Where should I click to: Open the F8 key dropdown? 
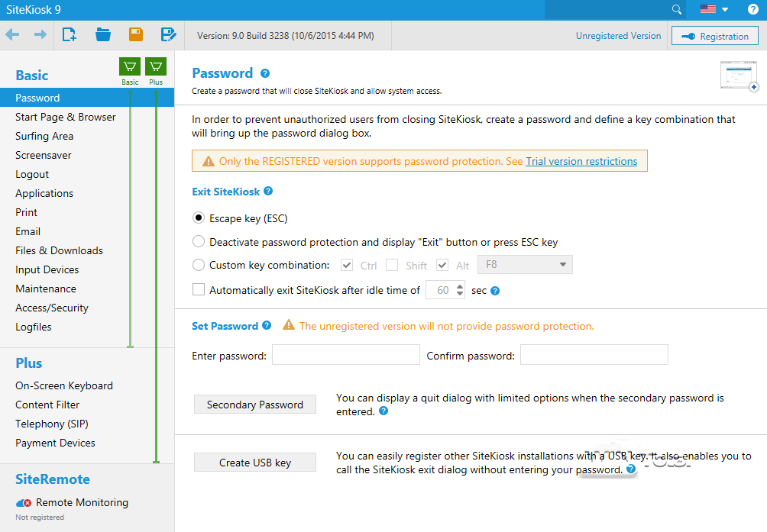[525, 264]
